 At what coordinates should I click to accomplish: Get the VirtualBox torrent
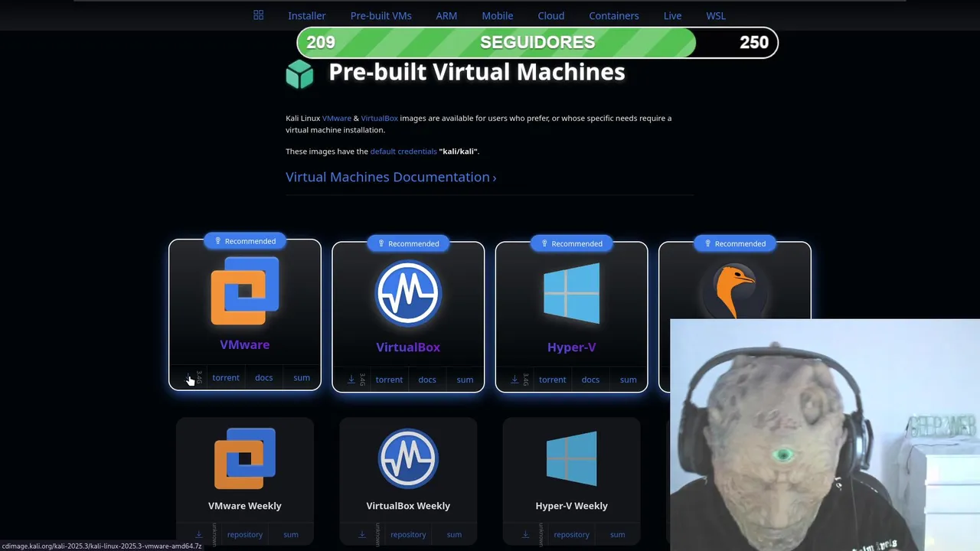click(x=389, y=380)
